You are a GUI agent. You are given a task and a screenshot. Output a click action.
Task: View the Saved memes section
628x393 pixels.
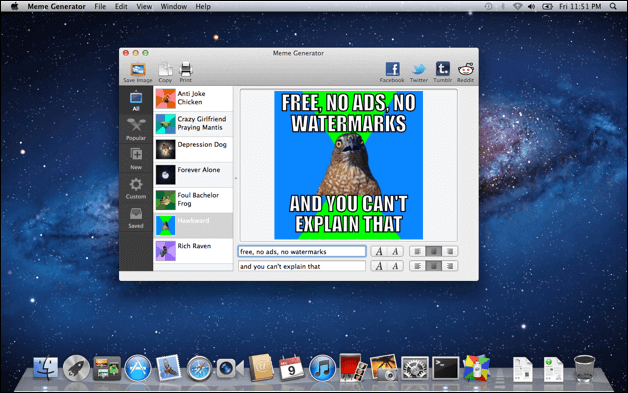pyautogui.click(x=136, y=217)
